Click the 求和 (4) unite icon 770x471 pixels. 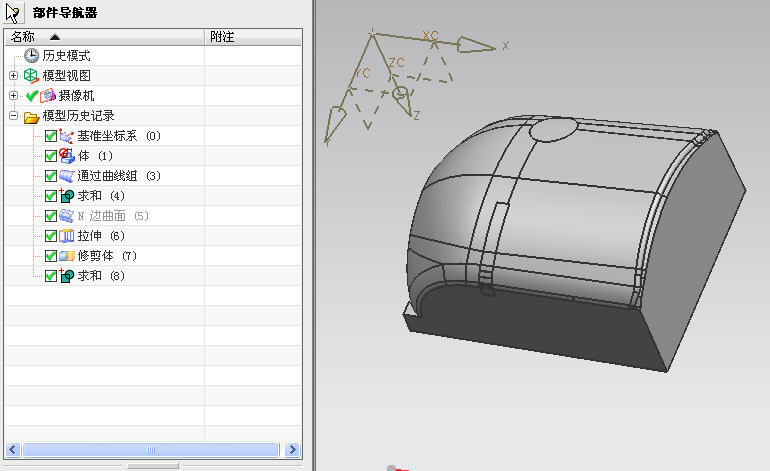click(67, 196)
